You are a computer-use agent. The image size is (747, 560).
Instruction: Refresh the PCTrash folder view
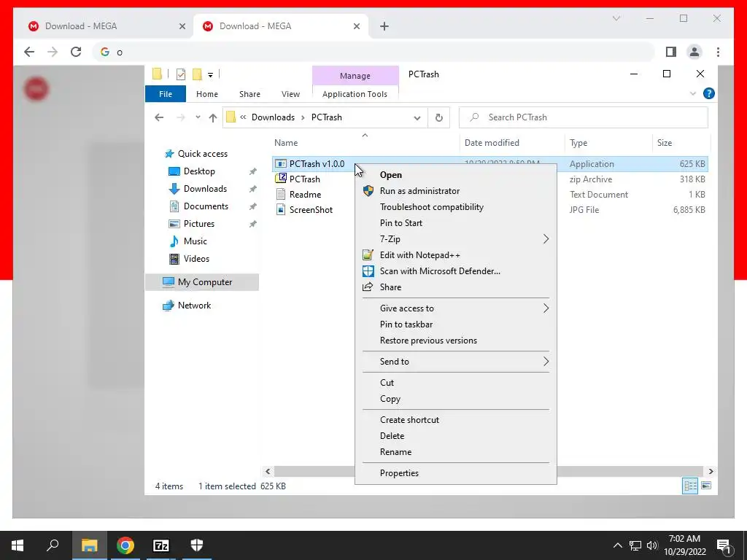point(438,117)
